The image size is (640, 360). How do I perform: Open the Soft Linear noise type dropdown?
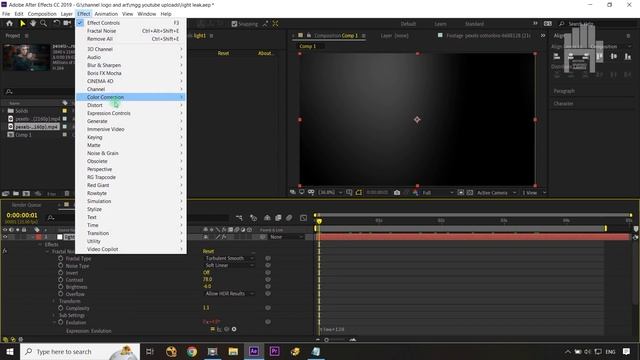pos(229,265)
